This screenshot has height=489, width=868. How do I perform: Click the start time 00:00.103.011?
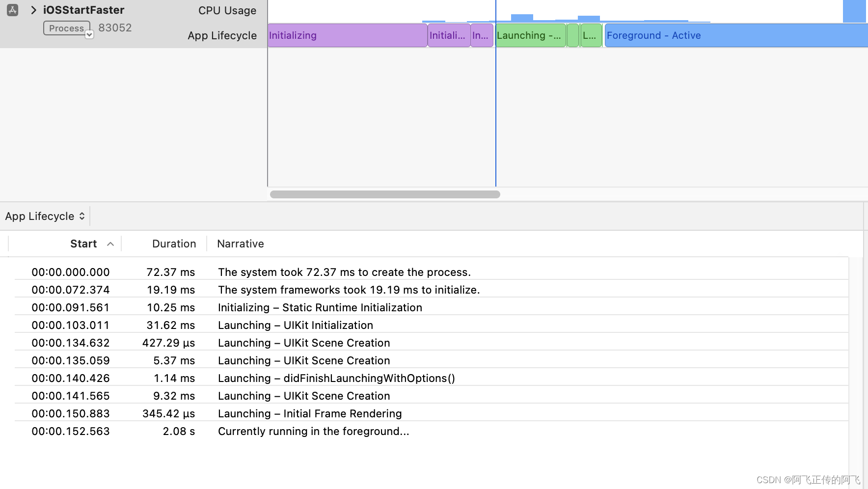(x=71, y=325)
